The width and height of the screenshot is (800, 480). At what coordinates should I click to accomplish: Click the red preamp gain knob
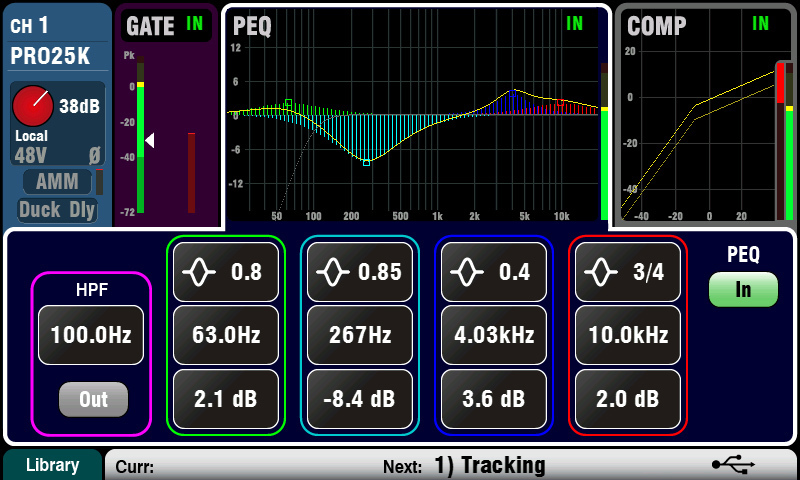34,104
